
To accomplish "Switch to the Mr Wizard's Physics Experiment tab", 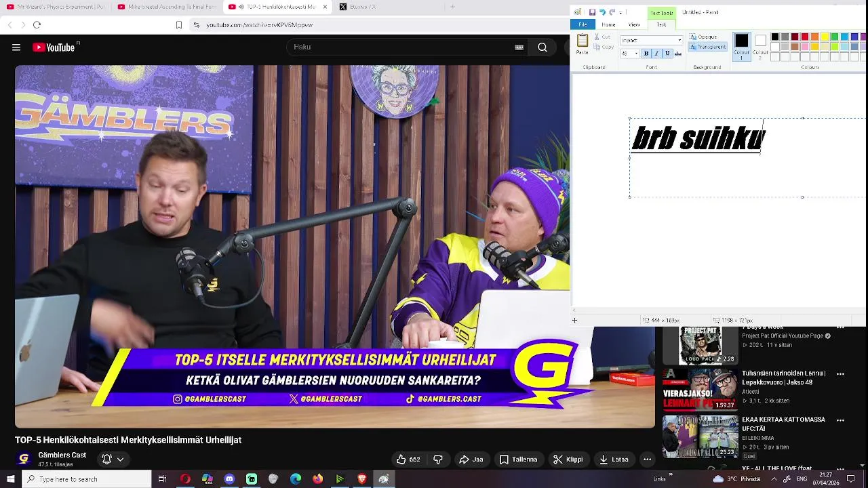I will (56, 7).
